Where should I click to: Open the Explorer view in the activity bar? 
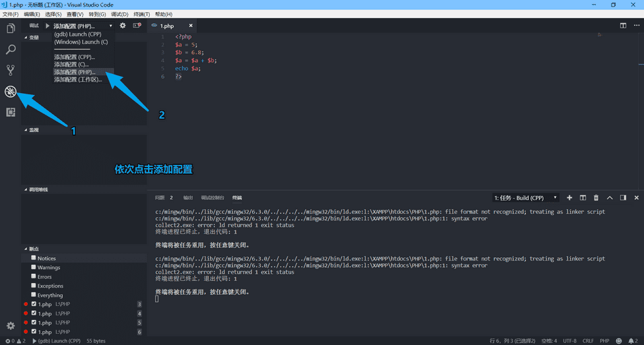(x=11, y=28)
